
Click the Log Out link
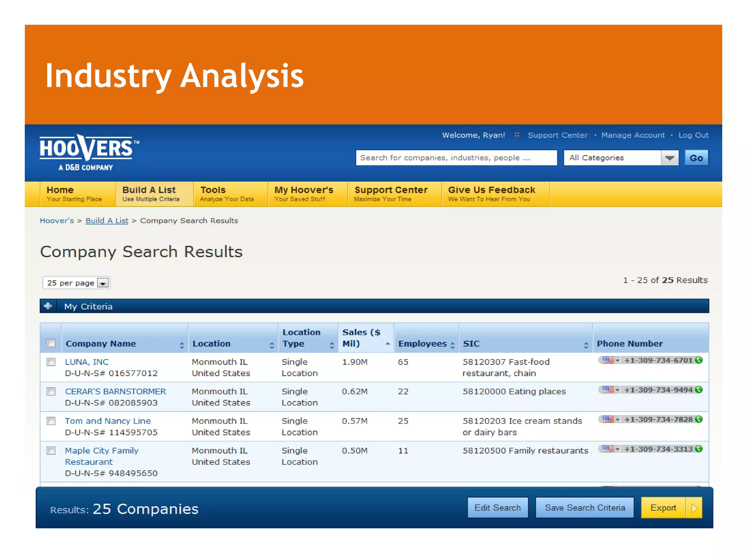point(693,135)
